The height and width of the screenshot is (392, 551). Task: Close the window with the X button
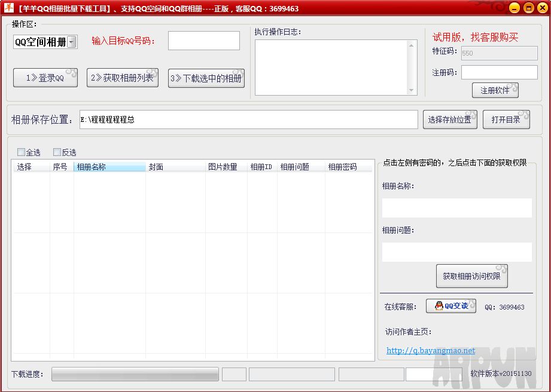tap(543, 8)
